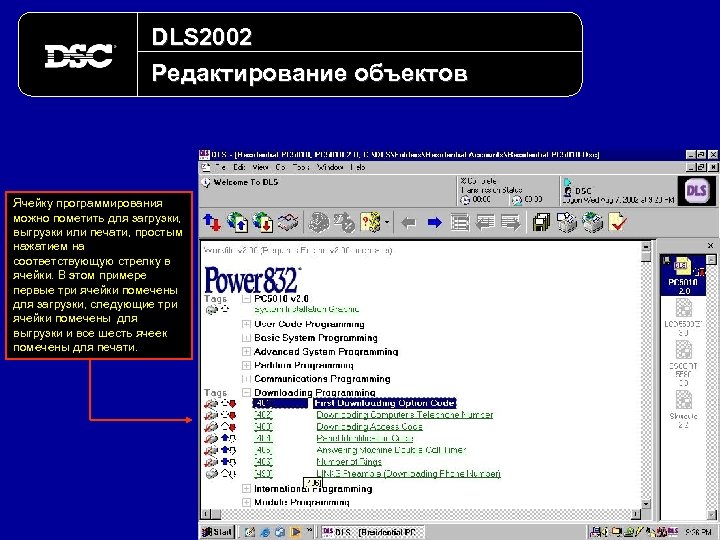Open LINE 2 Preamble Downloading Phone Number link
720x540 pixels.
pos(409,473)
